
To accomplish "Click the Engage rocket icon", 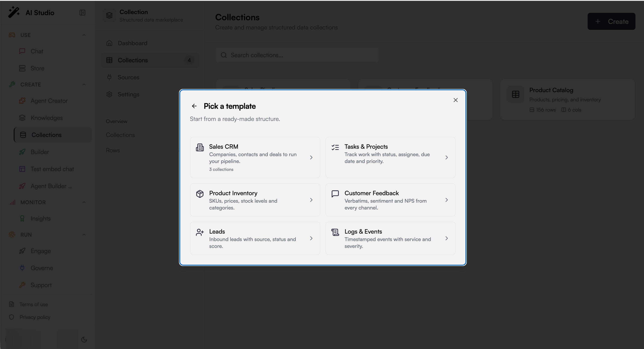I will click(22, 251).
